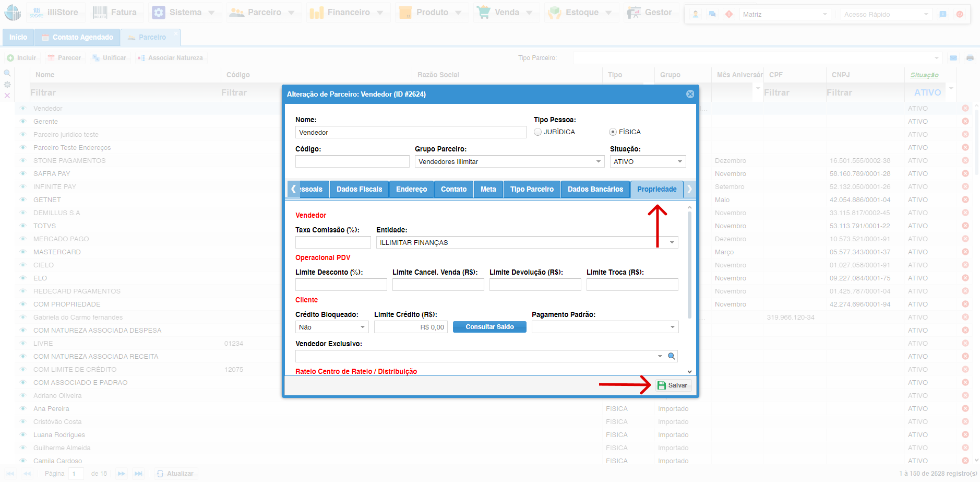Open the Endereço tab
This screenshot has width=980, height=482.
point(411,189)
